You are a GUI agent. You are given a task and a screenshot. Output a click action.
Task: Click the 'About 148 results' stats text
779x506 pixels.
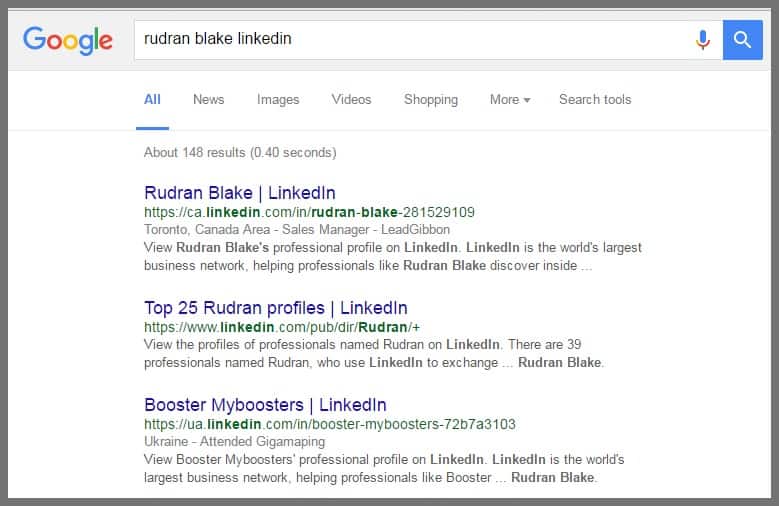240,153
